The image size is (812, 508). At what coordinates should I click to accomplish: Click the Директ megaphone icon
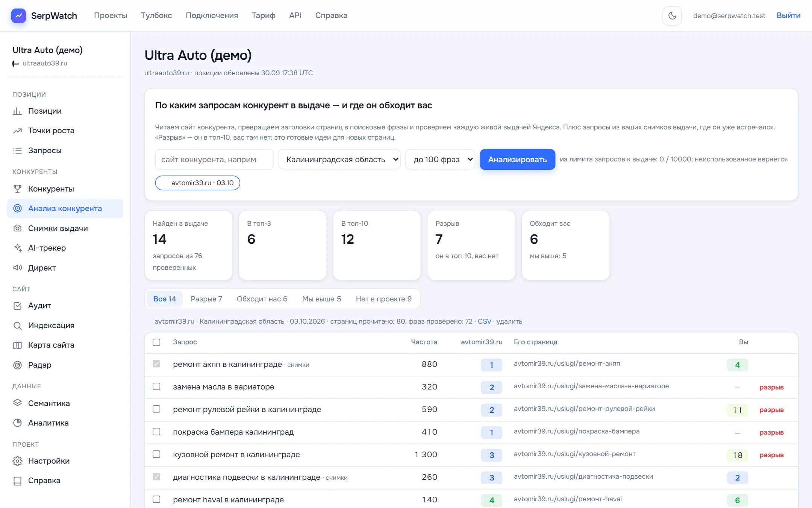17,268
